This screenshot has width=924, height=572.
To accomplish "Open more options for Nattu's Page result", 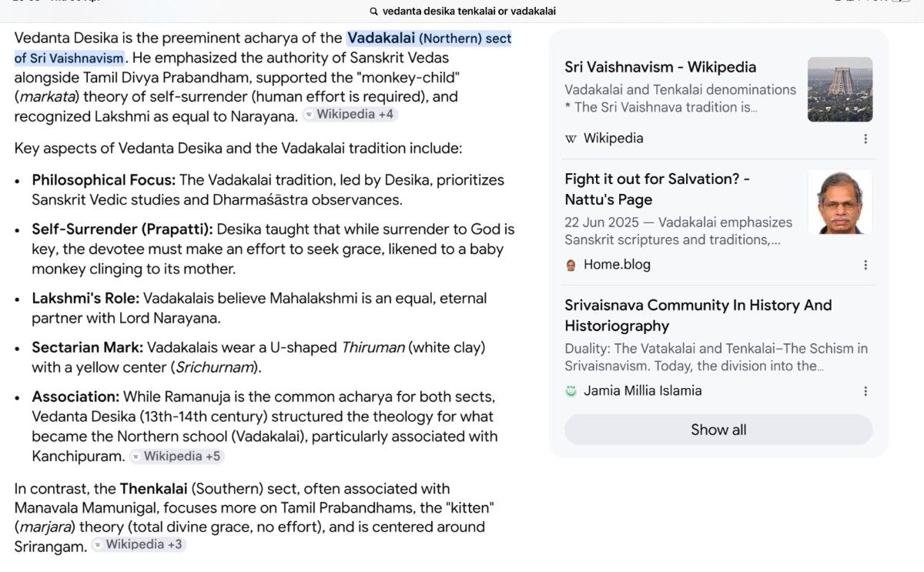I will pyautogui.click(x=865, y=265).
